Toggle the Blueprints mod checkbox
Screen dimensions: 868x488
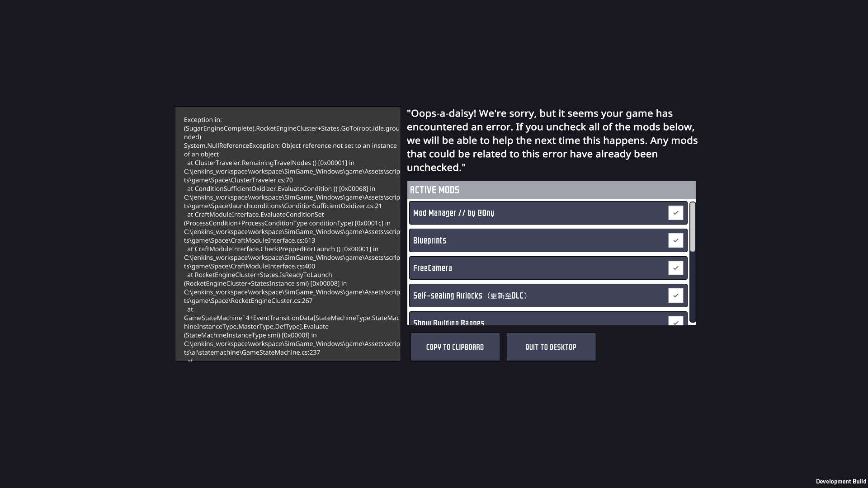tap(675, 240)
